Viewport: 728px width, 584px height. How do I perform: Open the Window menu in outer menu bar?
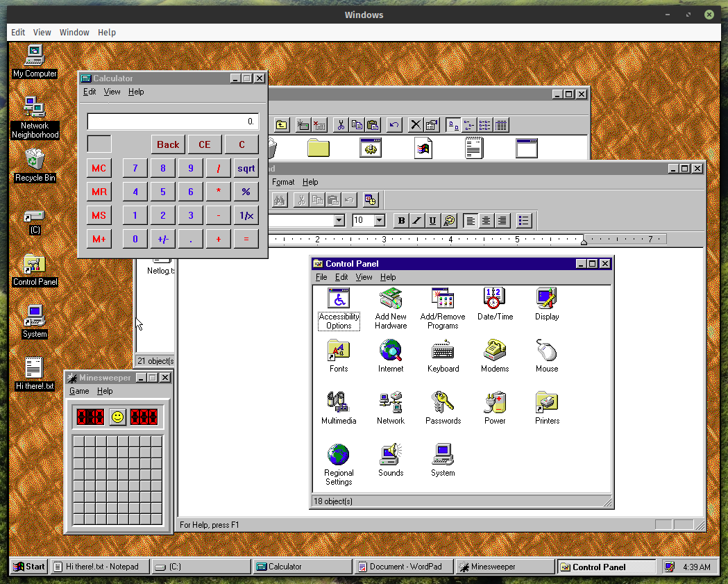pos(74,33)
